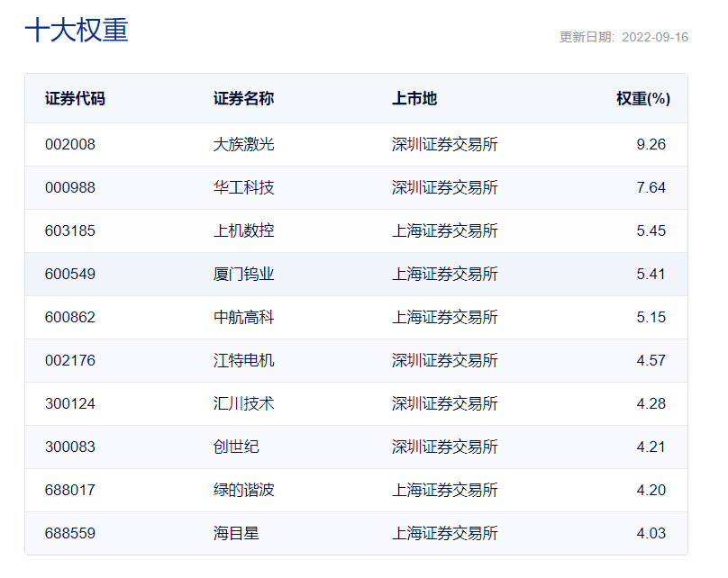Click weight value 9.26
The image size is (728, 578).
651,144
